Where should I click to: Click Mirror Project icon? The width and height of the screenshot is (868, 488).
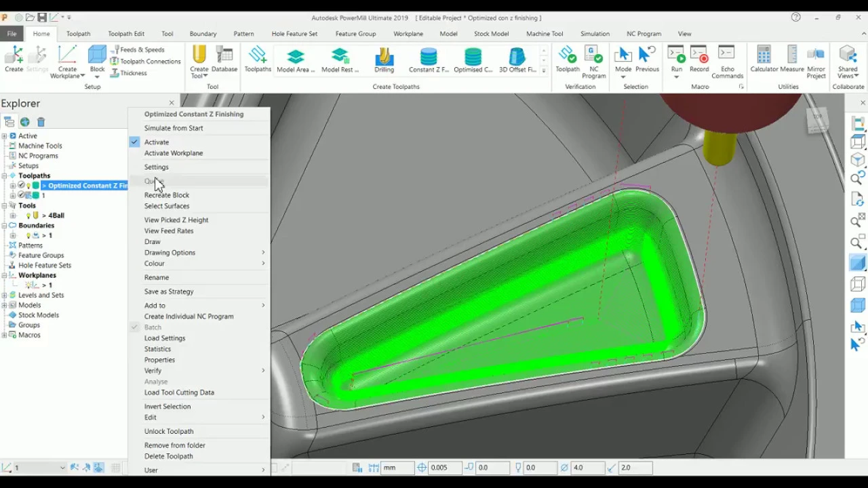pos(816,54)
